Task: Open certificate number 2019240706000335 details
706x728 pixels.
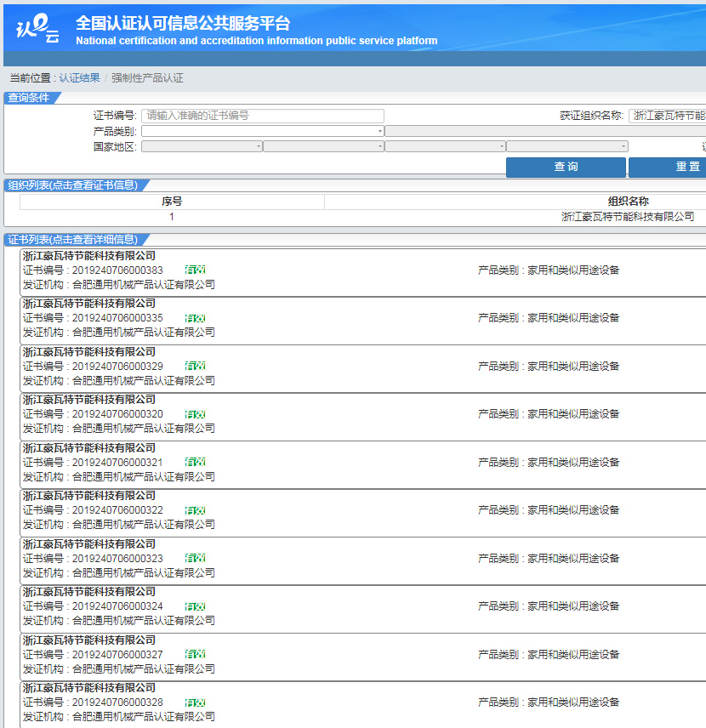Action: click(x=117, y=318)
